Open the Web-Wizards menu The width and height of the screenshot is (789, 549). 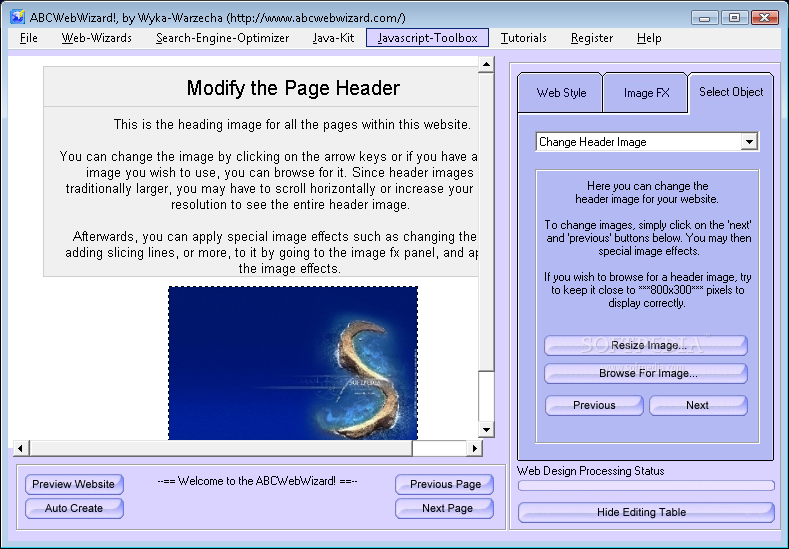point(97,38)
